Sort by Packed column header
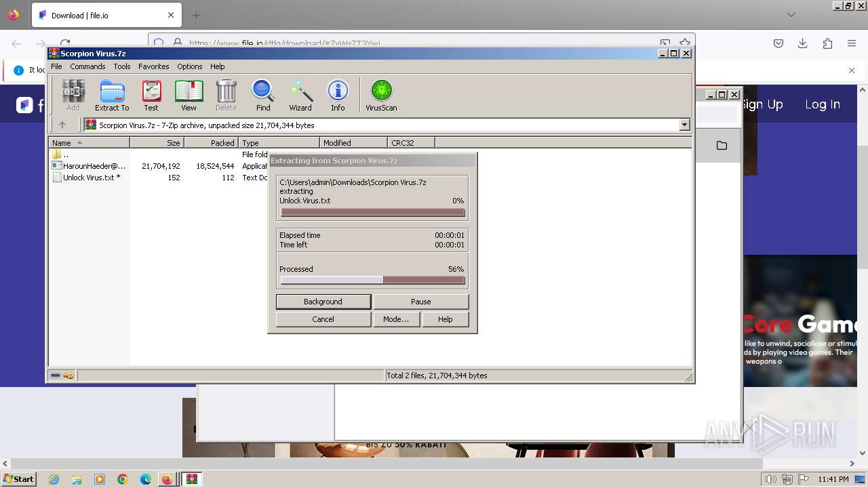 [211, 142]
